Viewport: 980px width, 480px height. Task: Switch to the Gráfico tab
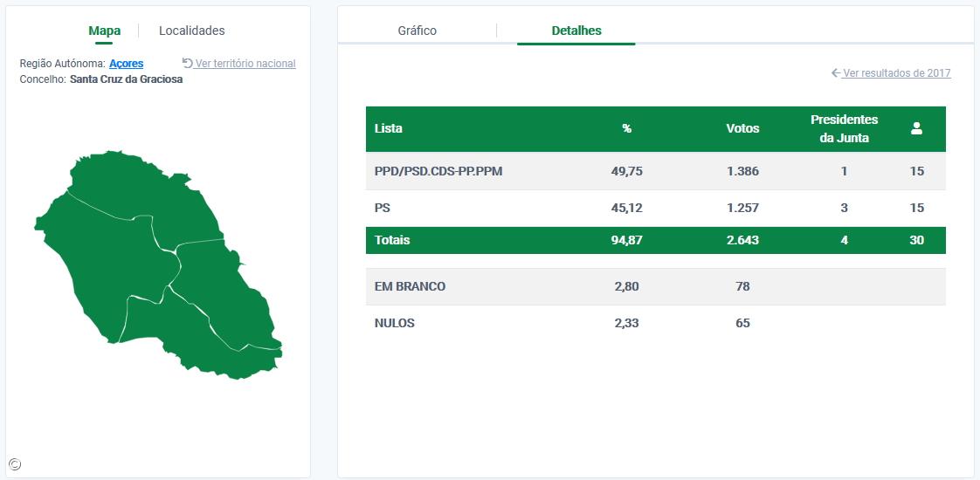pyautogui.click(x=418, y=31)
